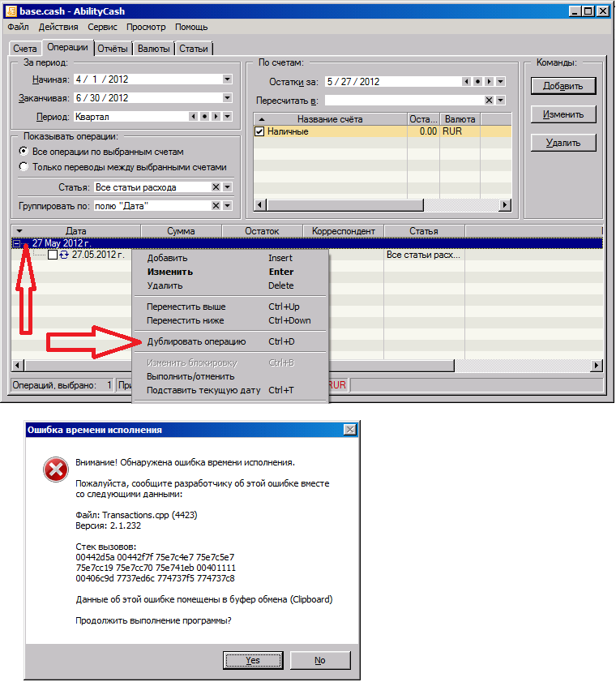Click the Сумма column header

tap(181, 231)
